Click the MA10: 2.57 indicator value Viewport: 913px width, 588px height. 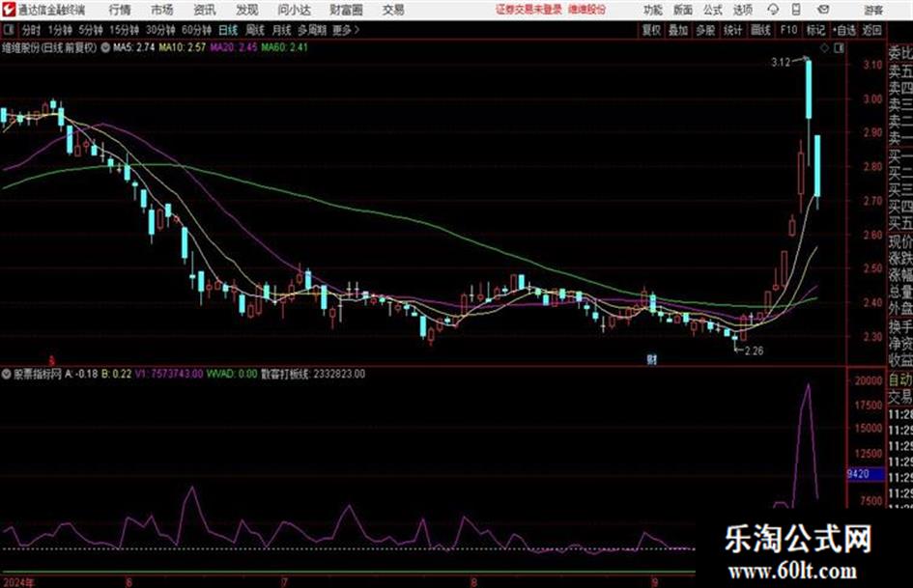click(183, 47)
